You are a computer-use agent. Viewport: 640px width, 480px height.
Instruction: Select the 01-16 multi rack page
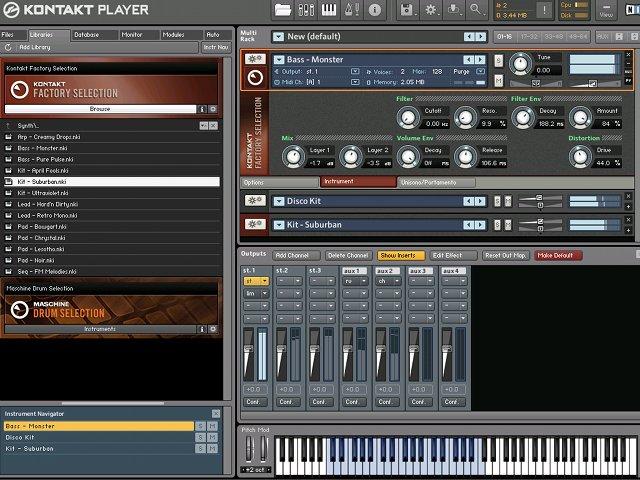pos(504,37)
